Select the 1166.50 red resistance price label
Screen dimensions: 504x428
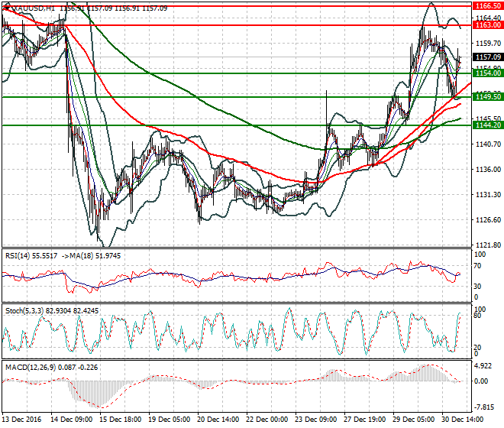click(488, 6)
